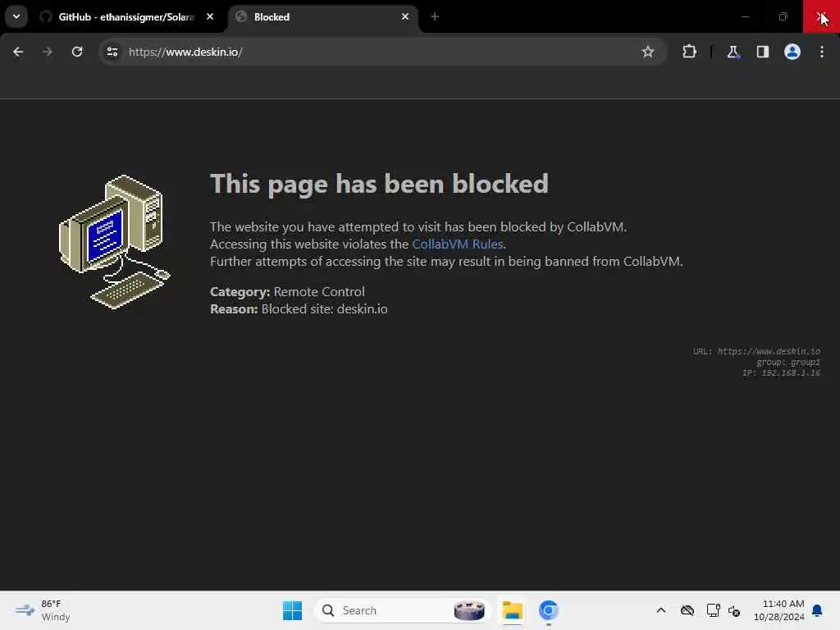Image resolution: width=840 pixels, height=630 pixels.
Task: Click the Chromium taskbar icon
Action: click(548, 610)
